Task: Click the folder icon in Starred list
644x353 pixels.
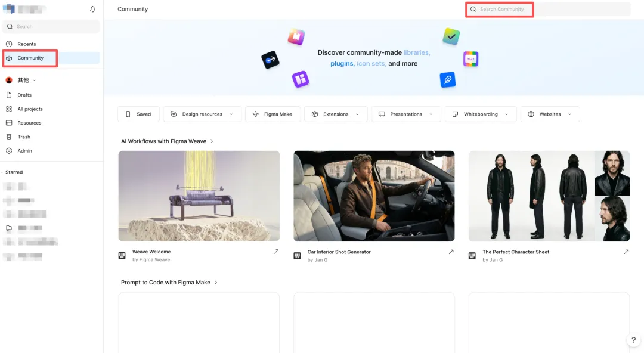Action: (9, 228)
